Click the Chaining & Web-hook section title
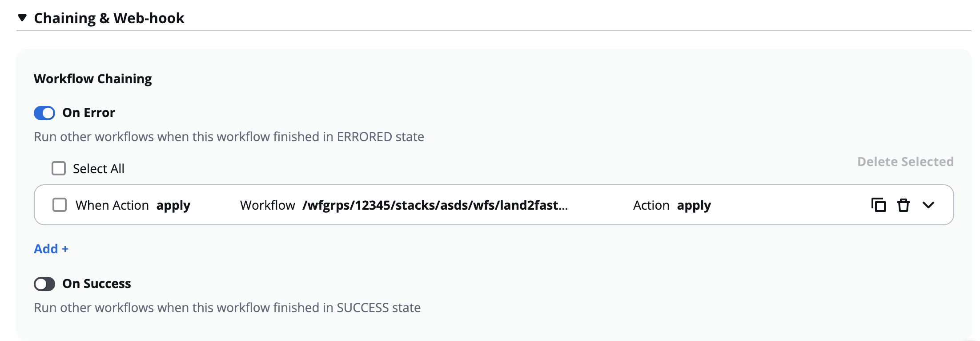 click(109, 18)
